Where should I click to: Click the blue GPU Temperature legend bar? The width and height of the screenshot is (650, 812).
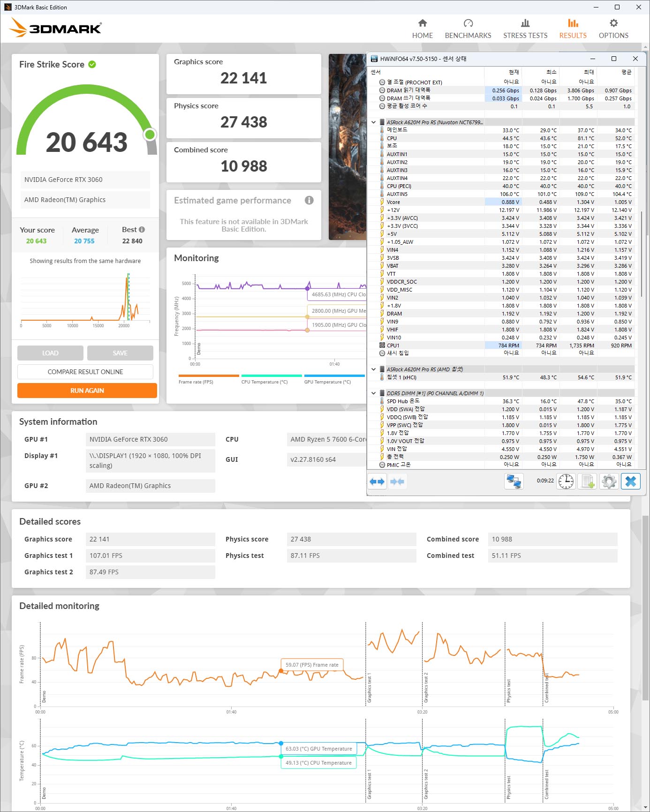(334, 376)
